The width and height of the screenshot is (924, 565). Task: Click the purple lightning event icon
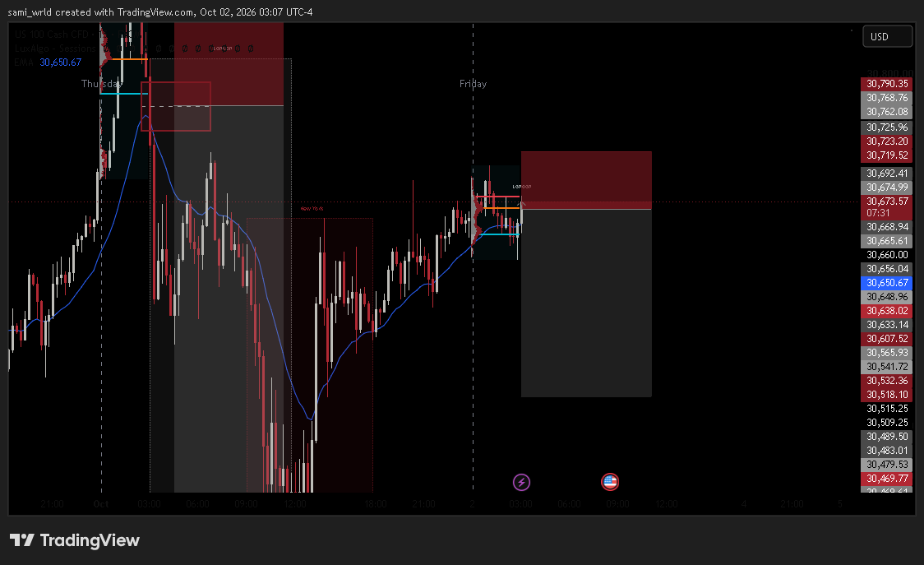coord(521,483)
